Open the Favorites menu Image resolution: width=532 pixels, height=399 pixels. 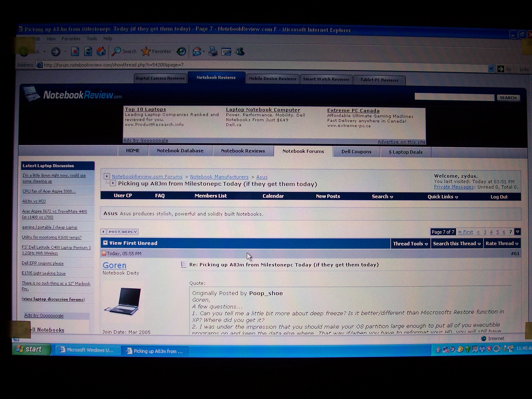point(71,38)
